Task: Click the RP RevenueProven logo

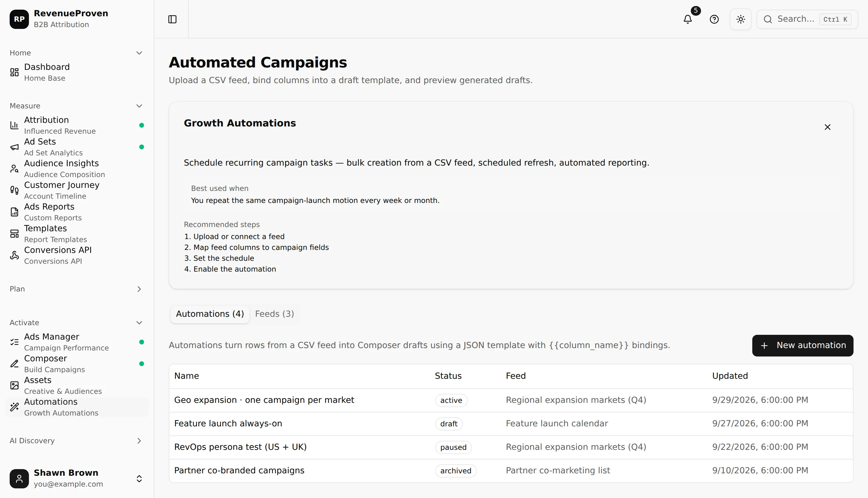Action: click(x=19, y=19)
